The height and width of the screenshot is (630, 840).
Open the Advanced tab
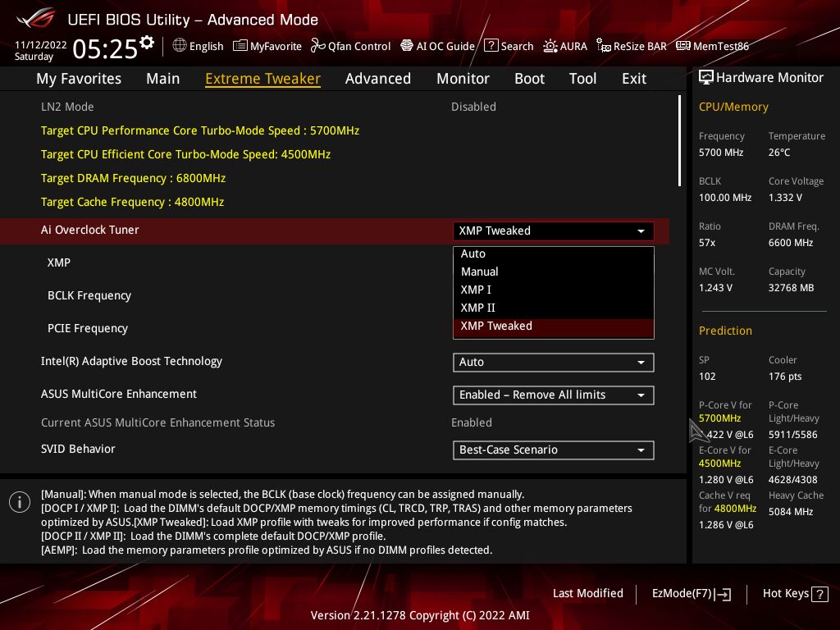coord(378,79)
